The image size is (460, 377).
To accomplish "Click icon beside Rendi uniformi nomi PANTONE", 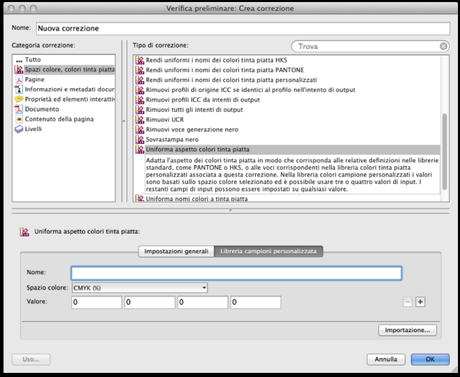I will 140,70.
